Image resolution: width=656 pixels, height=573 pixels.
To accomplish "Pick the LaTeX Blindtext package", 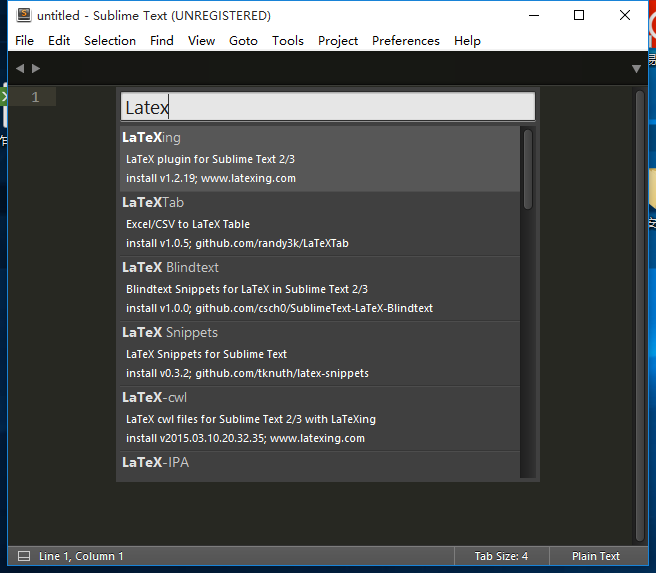I will [x=320, y=288].
